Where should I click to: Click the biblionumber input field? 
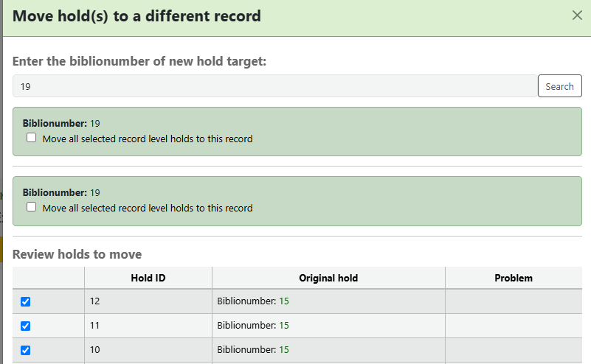coord(274,86)
